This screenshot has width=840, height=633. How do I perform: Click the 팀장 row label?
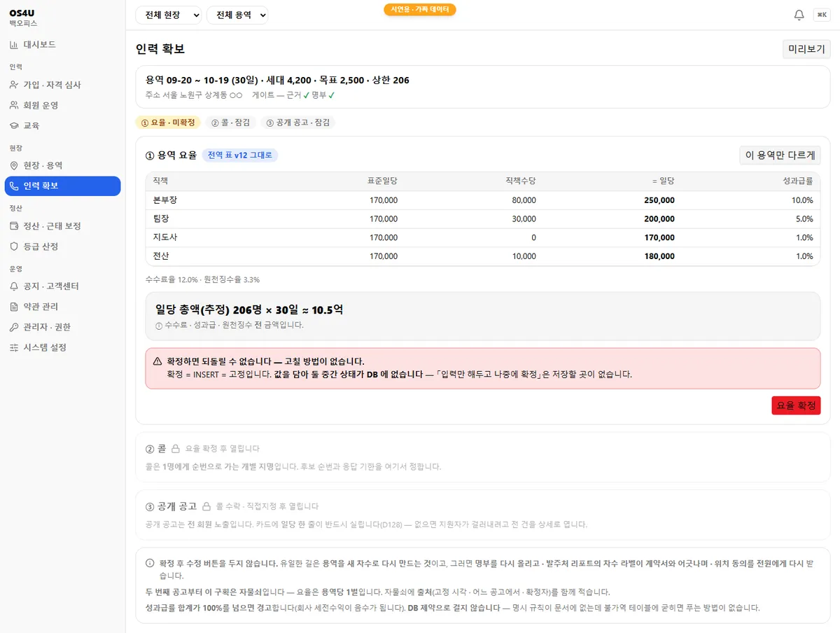click(162, 218)
